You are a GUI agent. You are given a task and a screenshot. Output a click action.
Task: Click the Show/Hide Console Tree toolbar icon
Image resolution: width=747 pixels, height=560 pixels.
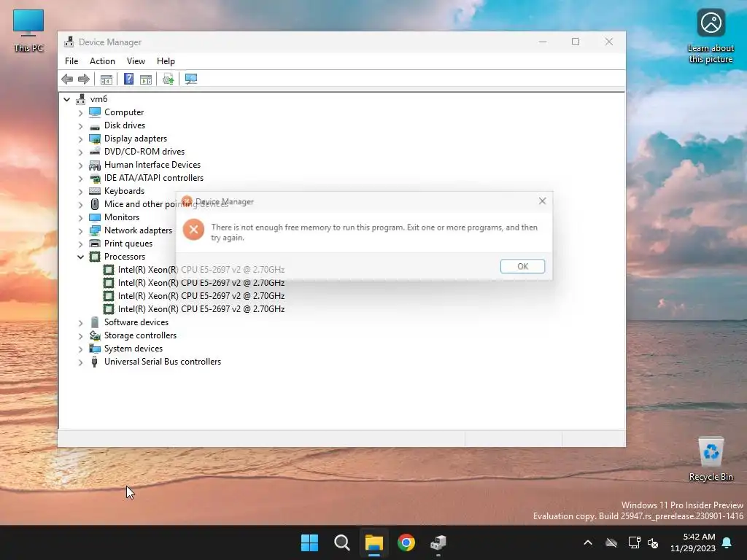[x=107, y=79]
